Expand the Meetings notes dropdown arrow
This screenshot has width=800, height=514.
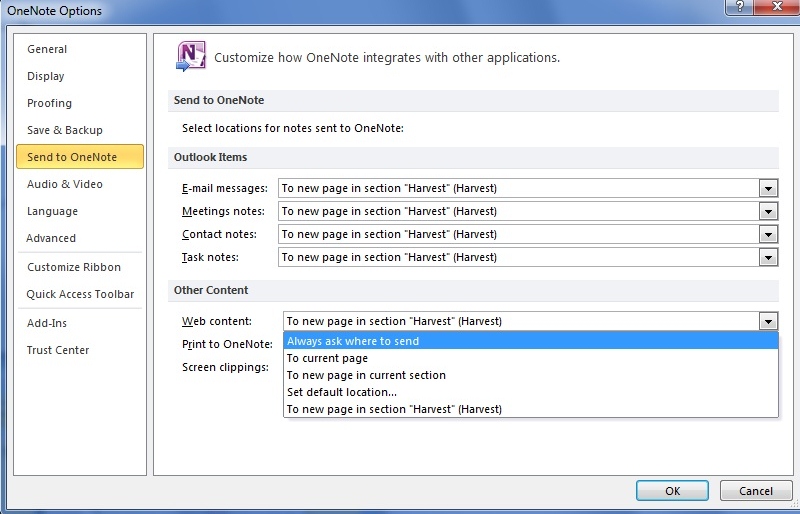[768, 211]
